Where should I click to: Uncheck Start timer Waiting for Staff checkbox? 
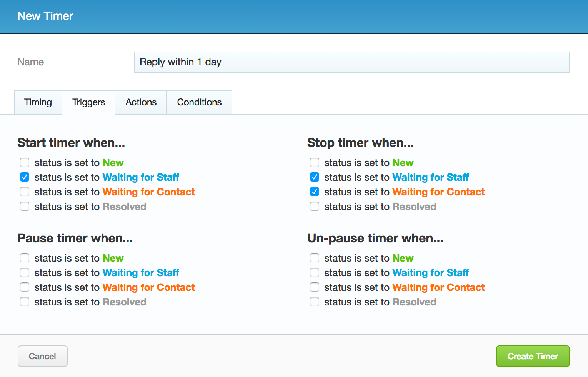pos(25,177)
